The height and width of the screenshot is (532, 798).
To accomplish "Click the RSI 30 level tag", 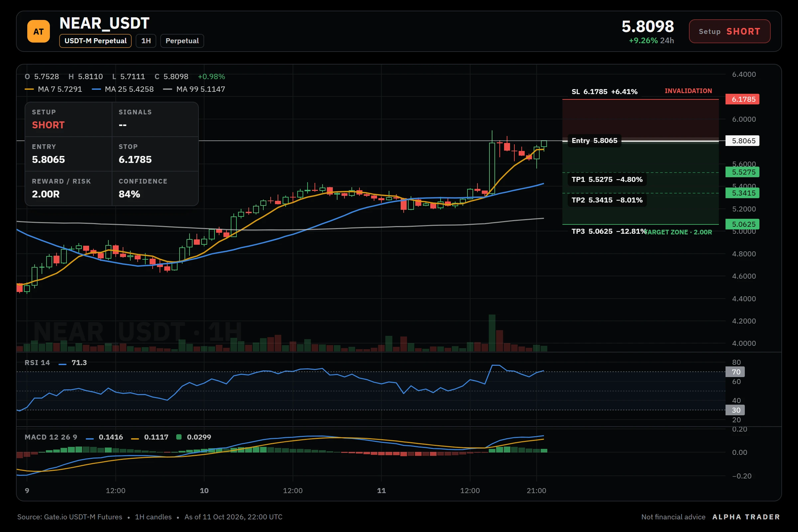I will (x=735, y=410).
